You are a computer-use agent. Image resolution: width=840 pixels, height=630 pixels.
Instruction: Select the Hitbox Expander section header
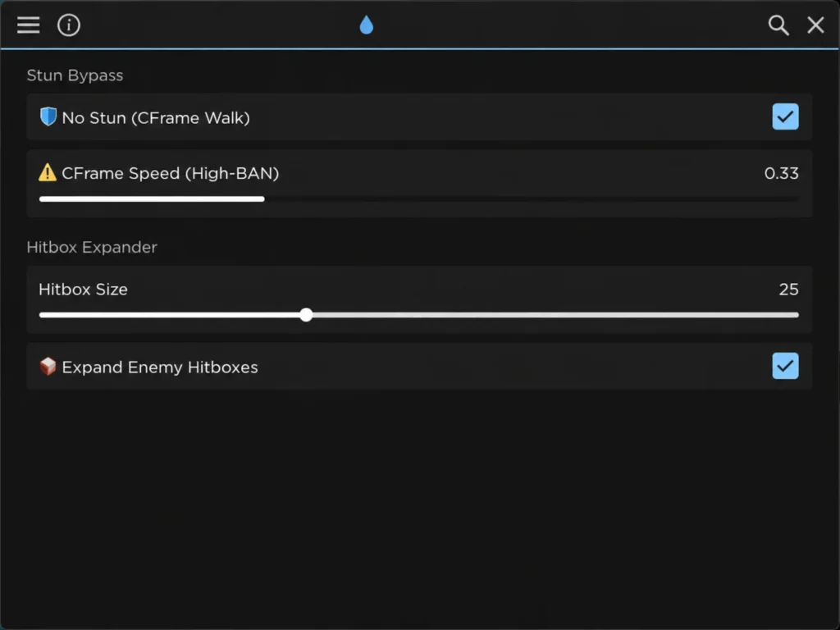92,247
